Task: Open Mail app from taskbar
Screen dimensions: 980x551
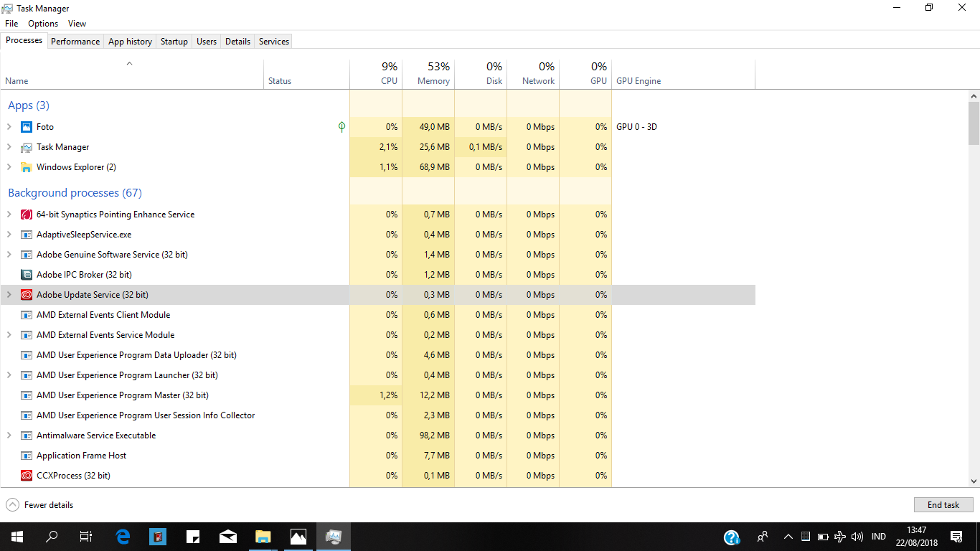Action: (228, 537)
